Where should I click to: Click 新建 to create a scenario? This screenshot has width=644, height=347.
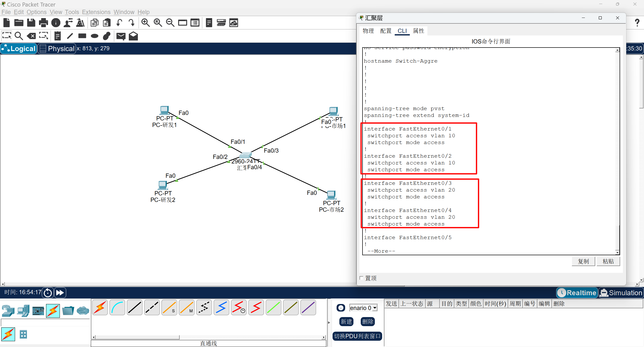pyautogui.click(x=346, y=322)
